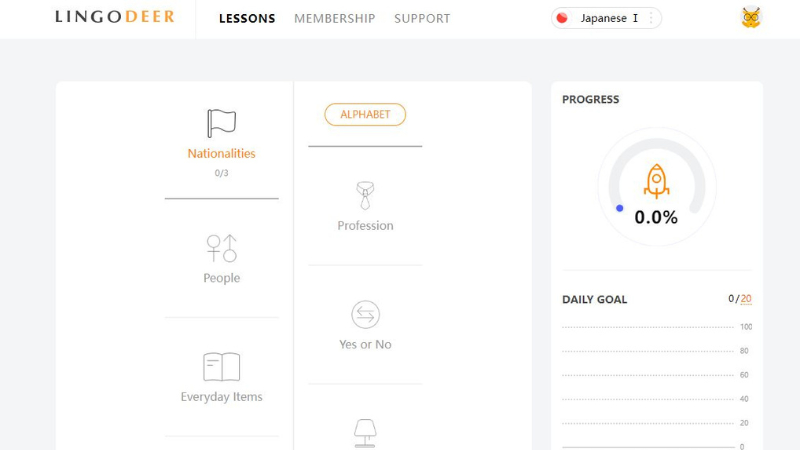Viewport: 800px width, 450px height.
Task: Click the blue dot on progress arc
Action: [x=619, y=208]
